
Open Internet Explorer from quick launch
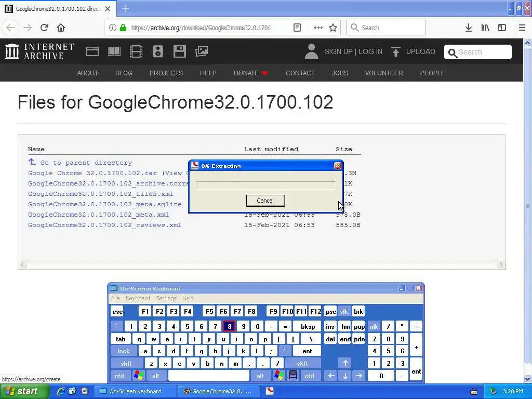[60, 391]
